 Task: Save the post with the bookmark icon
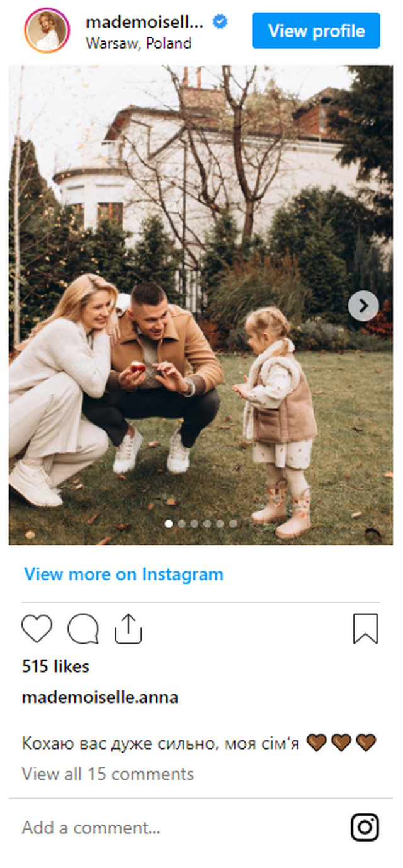click(365, 629)
